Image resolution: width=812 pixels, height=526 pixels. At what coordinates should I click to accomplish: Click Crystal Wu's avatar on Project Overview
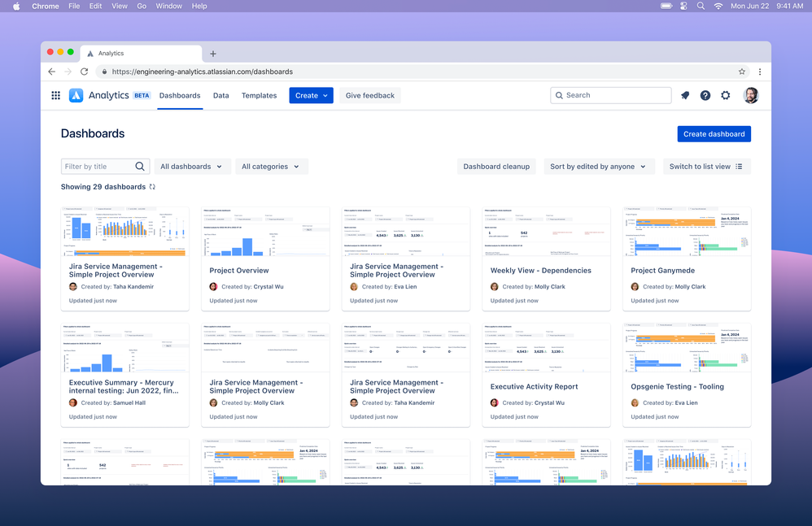click(x=213, y=286)
